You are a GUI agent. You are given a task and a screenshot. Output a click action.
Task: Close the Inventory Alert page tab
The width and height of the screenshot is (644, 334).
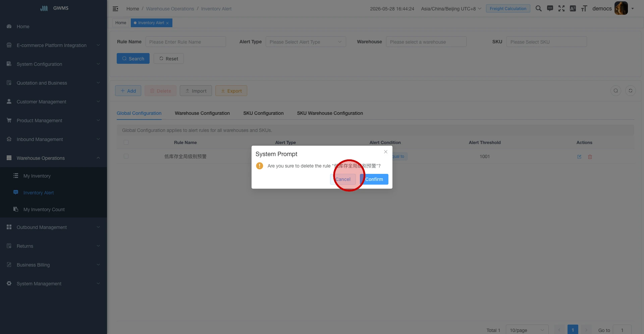pos(167,23)
